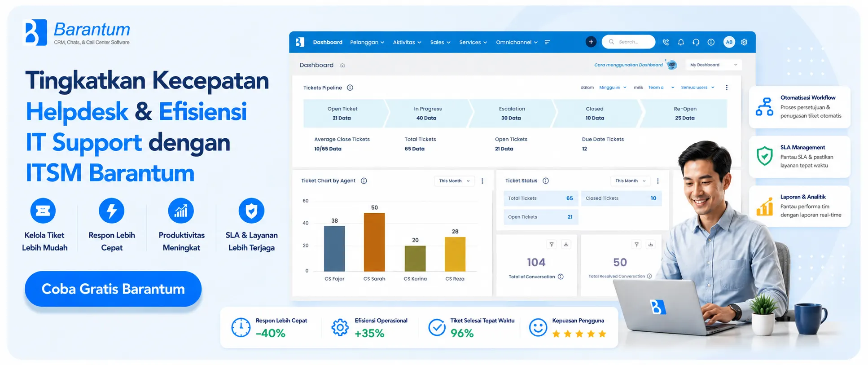Click the info icon next to Total of Conversation

click(x=561, y=277)
